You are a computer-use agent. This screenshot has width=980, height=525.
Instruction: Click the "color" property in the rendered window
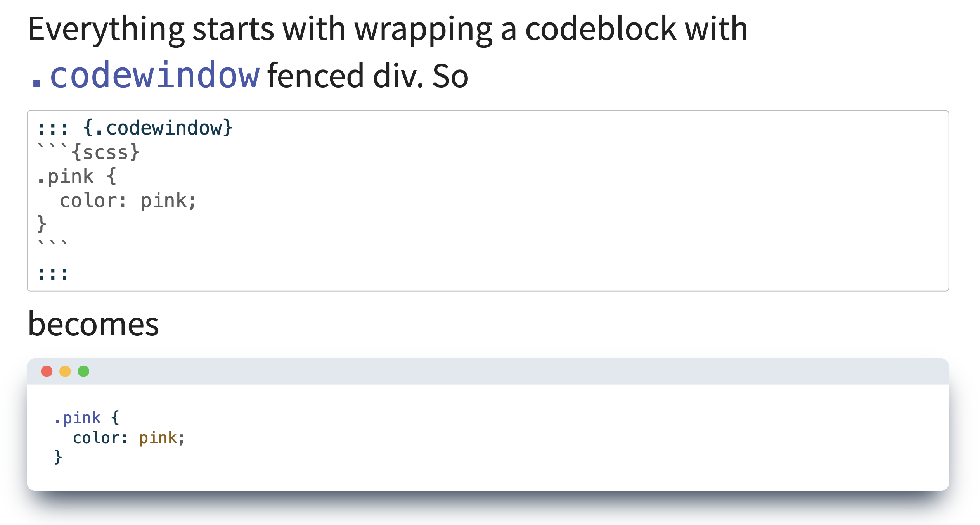pyautogui.click(x=96, y=438)
